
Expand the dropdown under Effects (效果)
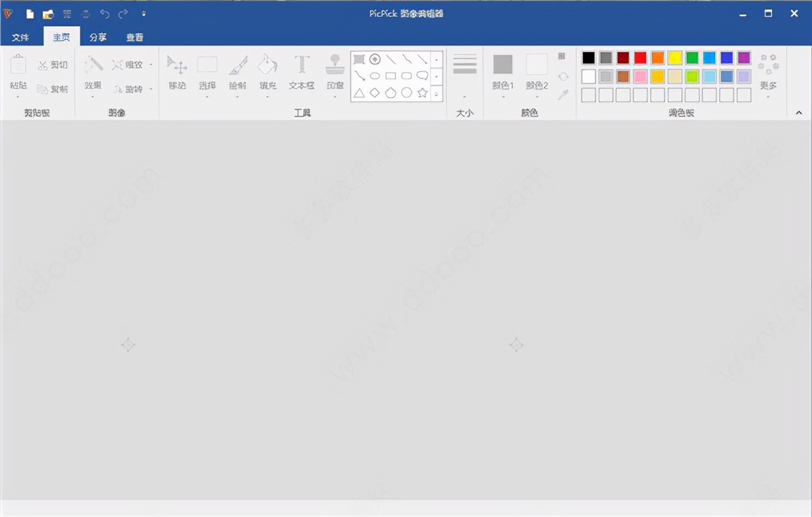click(93, 97)
